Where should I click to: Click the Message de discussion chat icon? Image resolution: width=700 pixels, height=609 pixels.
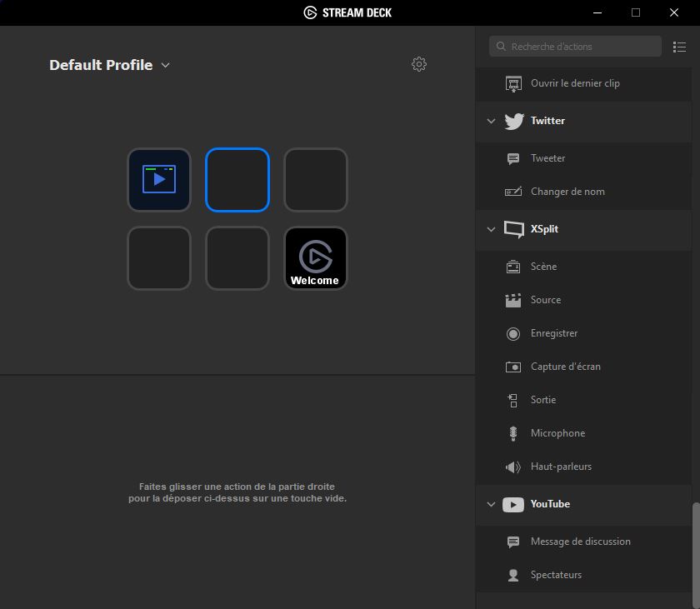(x=513, y=542)
